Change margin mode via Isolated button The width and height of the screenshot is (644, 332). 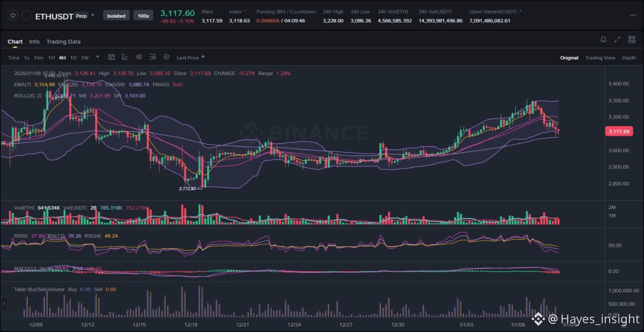116,16
